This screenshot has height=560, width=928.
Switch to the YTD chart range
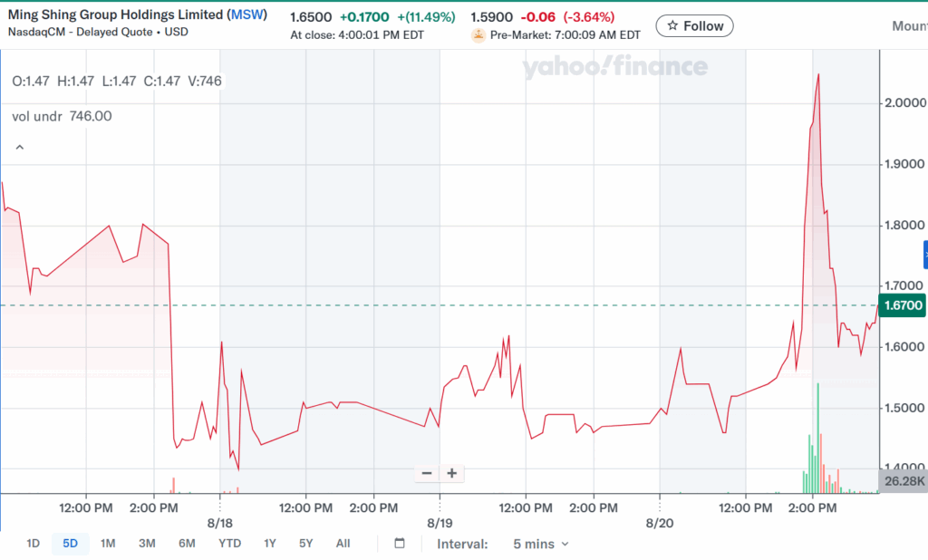(230, 543)
